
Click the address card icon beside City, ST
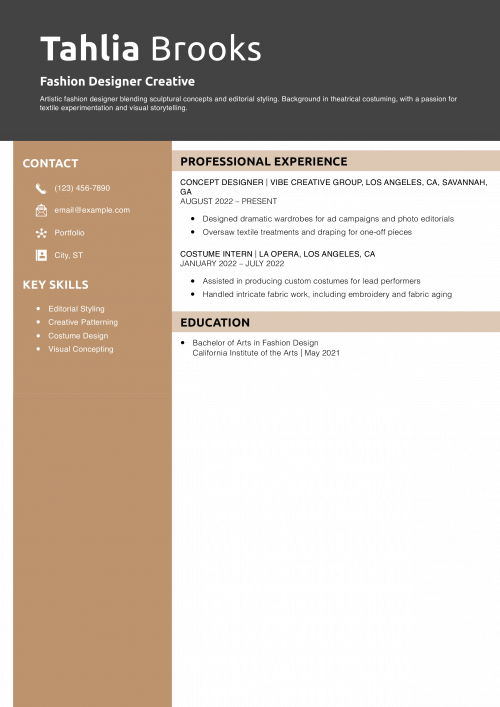tap(41, 255)
